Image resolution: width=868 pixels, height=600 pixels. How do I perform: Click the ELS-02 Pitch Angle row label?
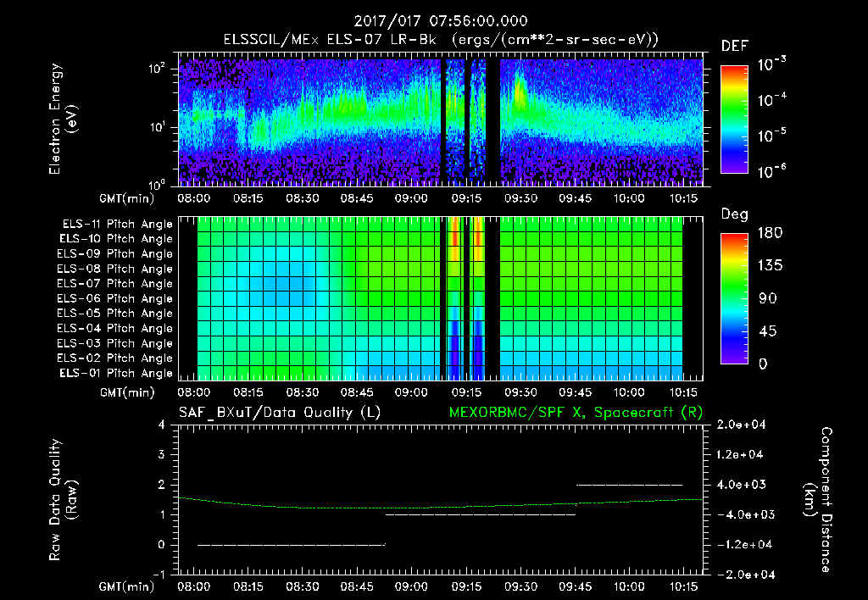pyautogui.click(x=115, y=358)
